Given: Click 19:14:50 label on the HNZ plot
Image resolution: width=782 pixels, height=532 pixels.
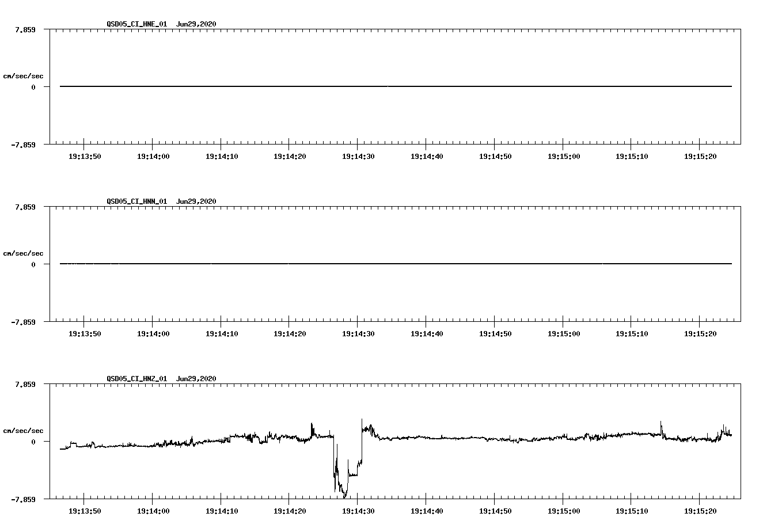Looking at the screenshot, I should pos(495,511).
